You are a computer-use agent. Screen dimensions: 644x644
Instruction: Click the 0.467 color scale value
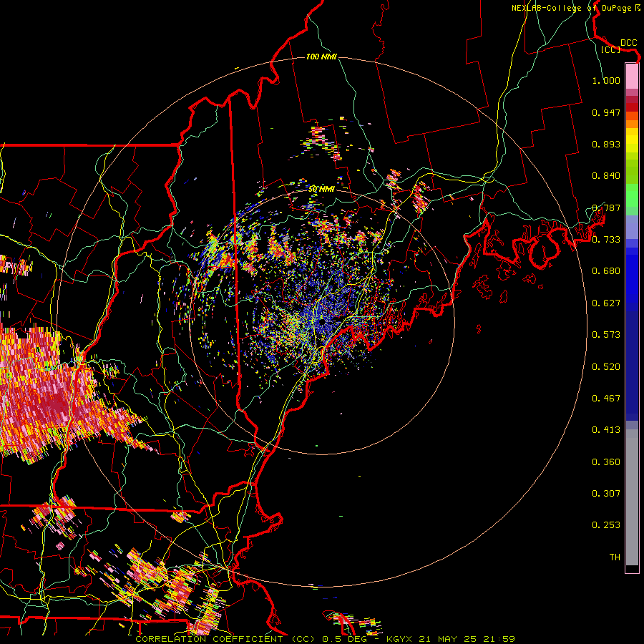point(606,399)
